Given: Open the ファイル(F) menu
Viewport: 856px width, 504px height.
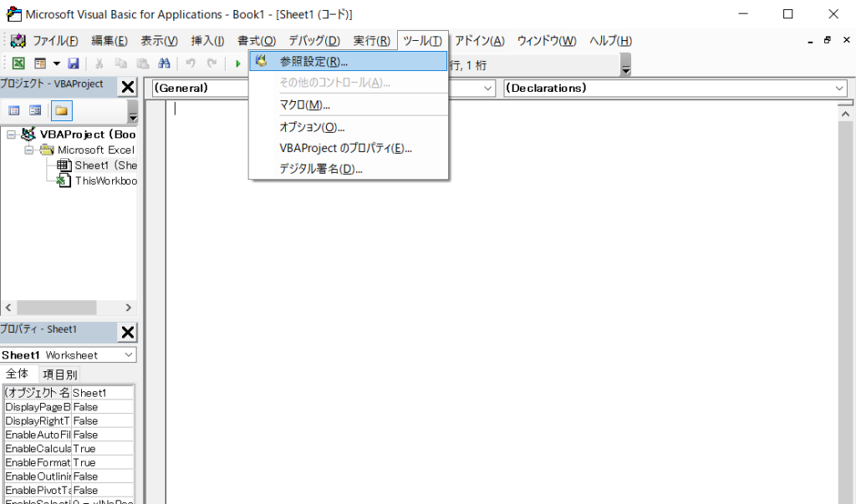Looking at the screenshot, I should (x=55, y=40).
